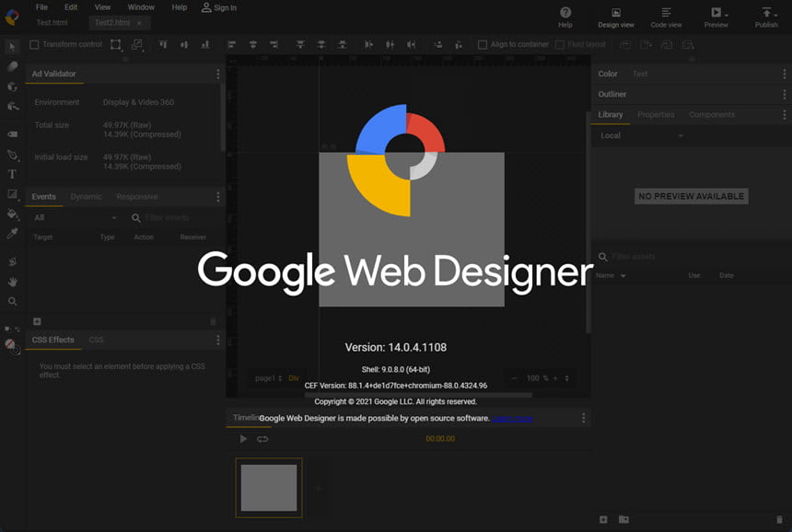Enable the Transform control checkbox
The image size is (792, 532).
34,44
